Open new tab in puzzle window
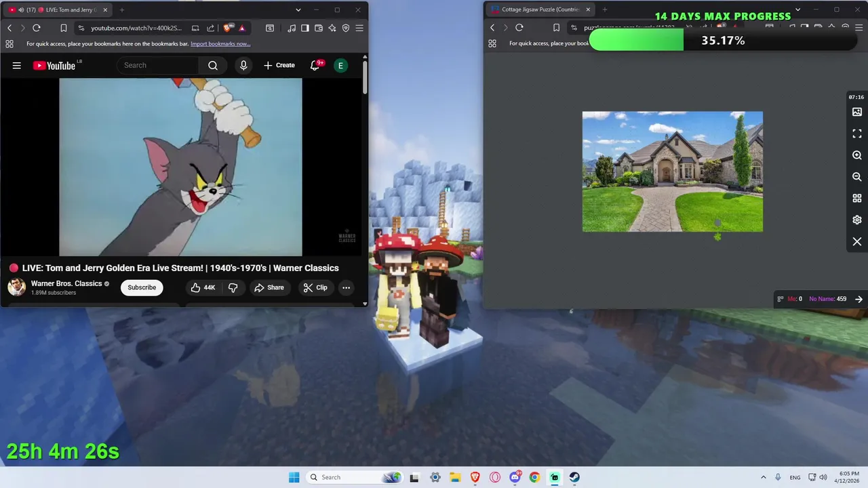 [605, 10]
